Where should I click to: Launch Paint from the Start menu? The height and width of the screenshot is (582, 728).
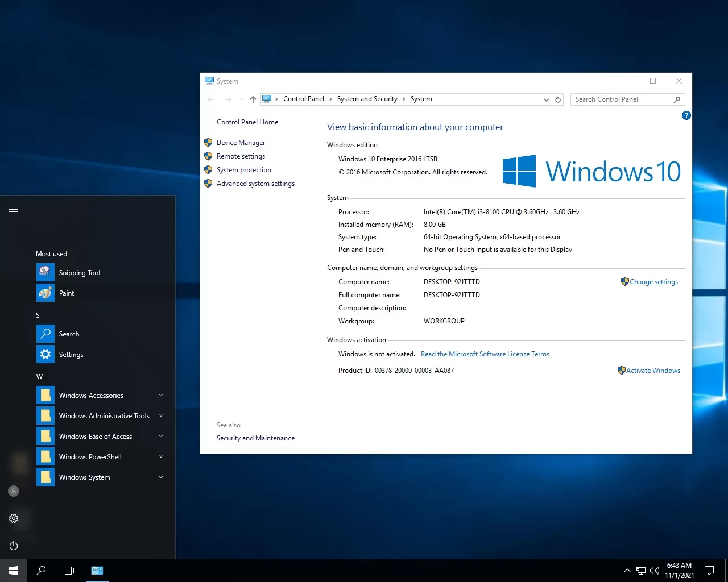point(67,293)
